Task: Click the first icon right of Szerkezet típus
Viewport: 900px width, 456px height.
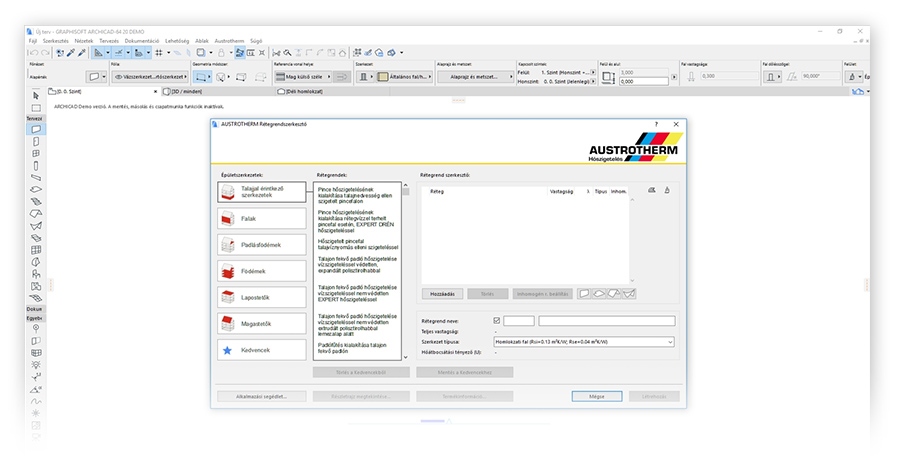Action: click(x=651, y=190)
